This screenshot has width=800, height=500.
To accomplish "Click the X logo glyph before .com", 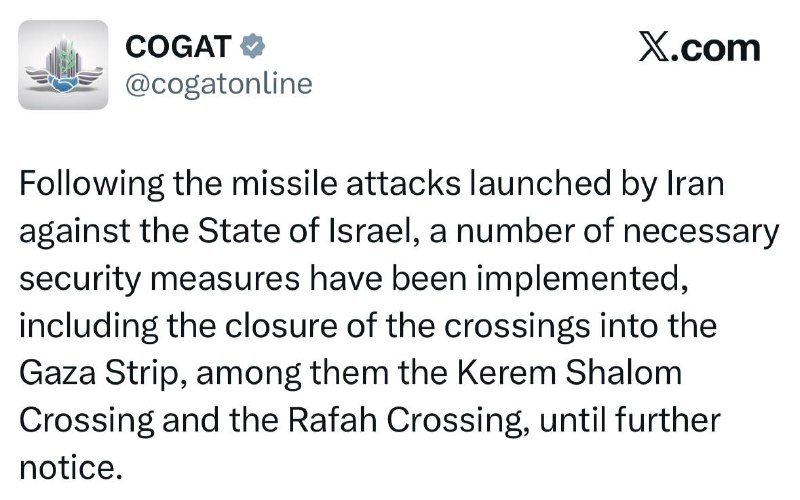I will [654, 48].
